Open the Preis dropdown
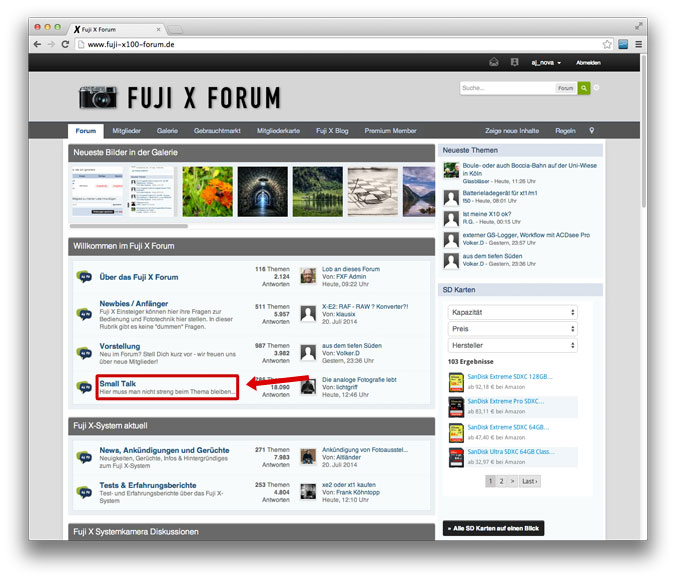Viewport: 676px width, 580px height. [512, 329]
